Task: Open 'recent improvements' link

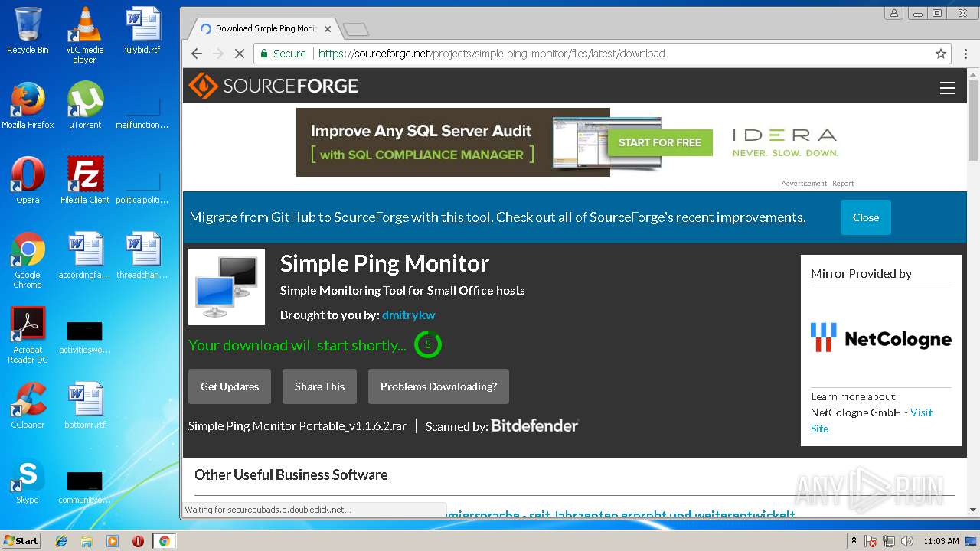Action: [x=740, y=217]
